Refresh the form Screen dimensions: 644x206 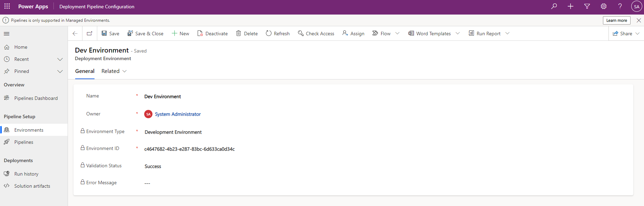pyautogui.click(x=278, y=34)
